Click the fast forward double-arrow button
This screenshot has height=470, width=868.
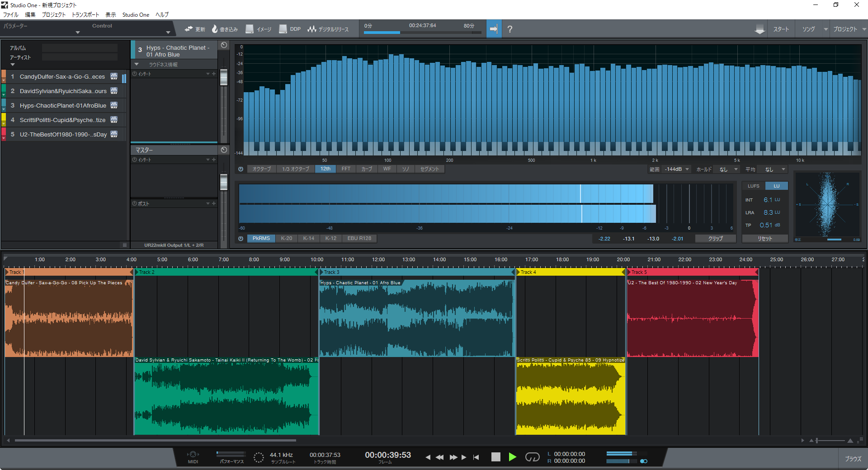coord(453,457)
